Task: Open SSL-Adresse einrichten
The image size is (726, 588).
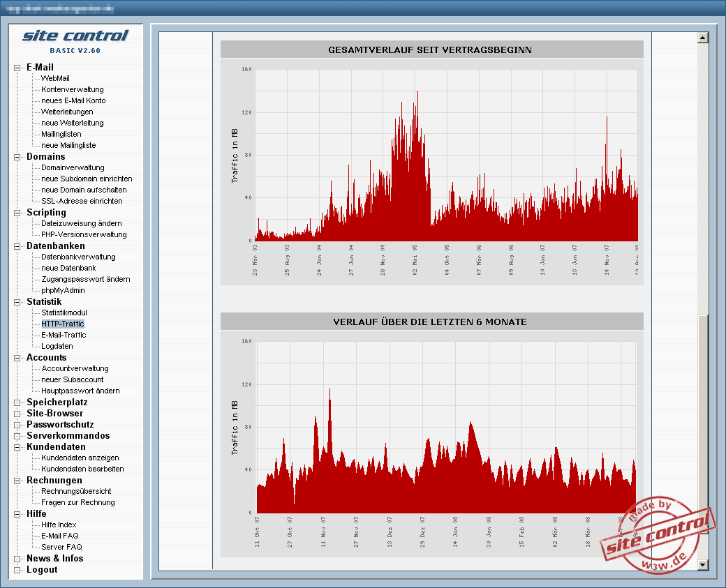Action: pyautogui.click(x=82, y=201)
